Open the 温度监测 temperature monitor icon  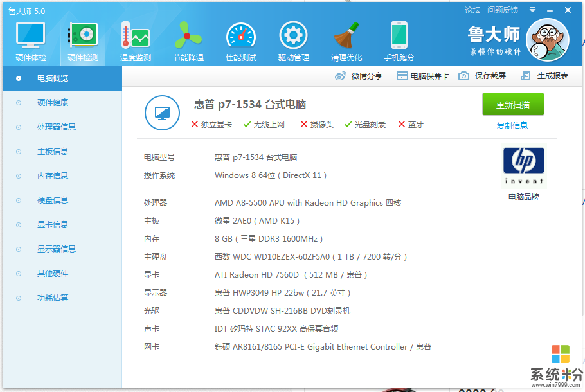(136, 41)
